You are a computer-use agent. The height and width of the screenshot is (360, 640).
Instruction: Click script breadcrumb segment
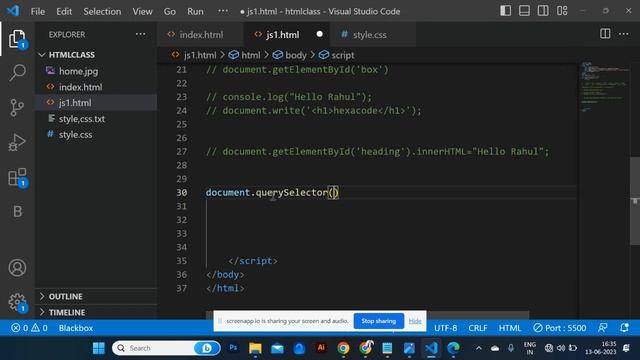tap(337, 55)
